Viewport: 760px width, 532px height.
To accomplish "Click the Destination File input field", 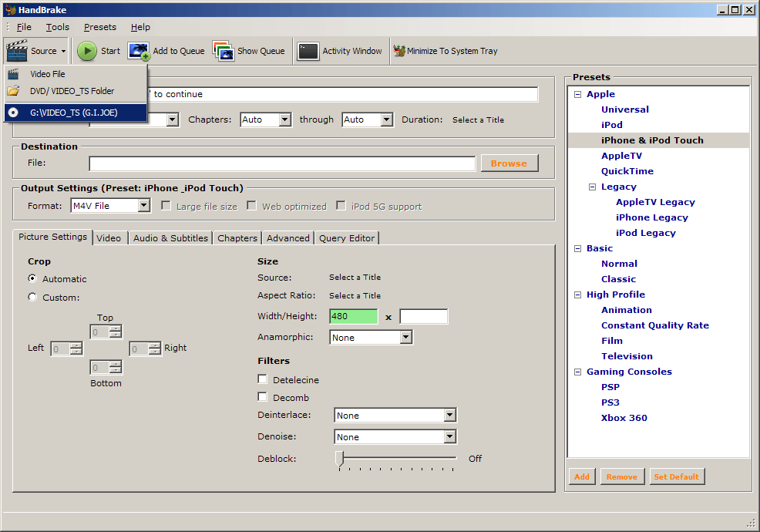I will point(282,163).
